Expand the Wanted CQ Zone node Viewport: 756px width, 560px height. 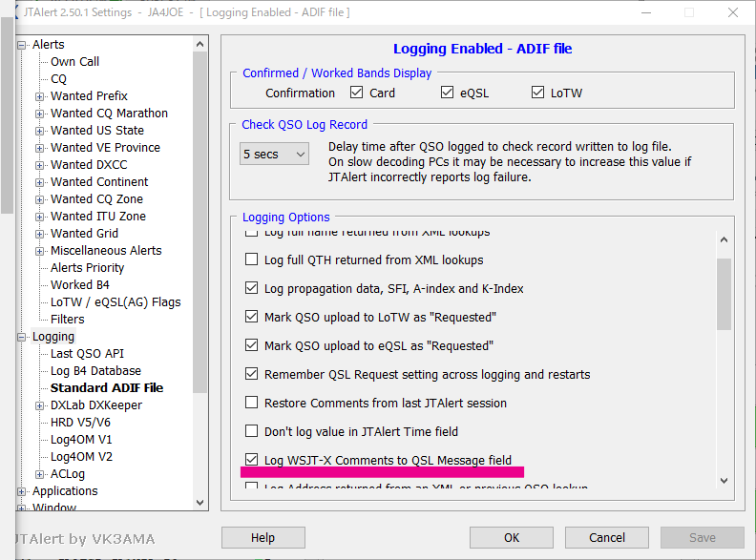pyautogui.click(x=39, y=199)
